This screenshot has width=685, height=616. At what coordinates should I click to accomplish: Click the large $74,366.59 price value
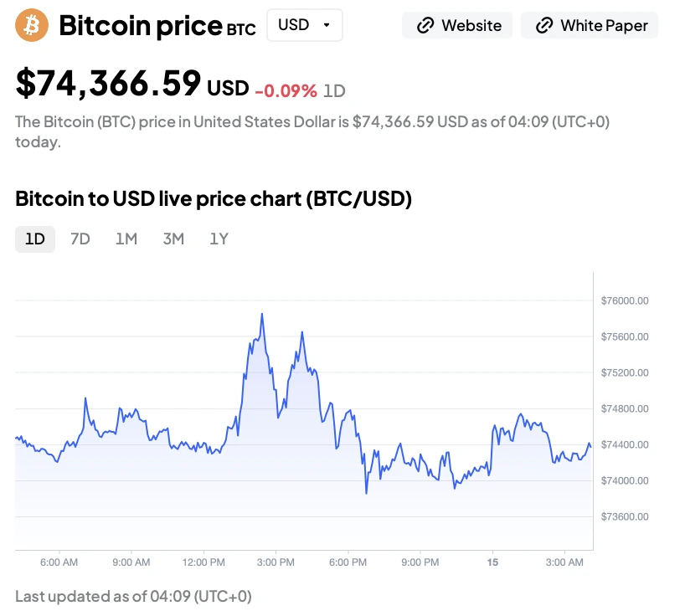click(x=109, y=83)
